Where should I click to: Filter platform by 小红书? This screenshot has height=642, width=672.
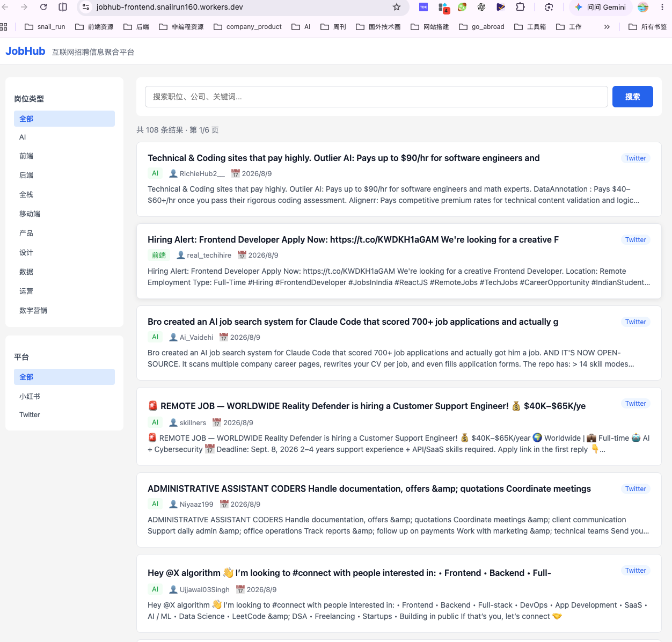click(x=64, y=397)
